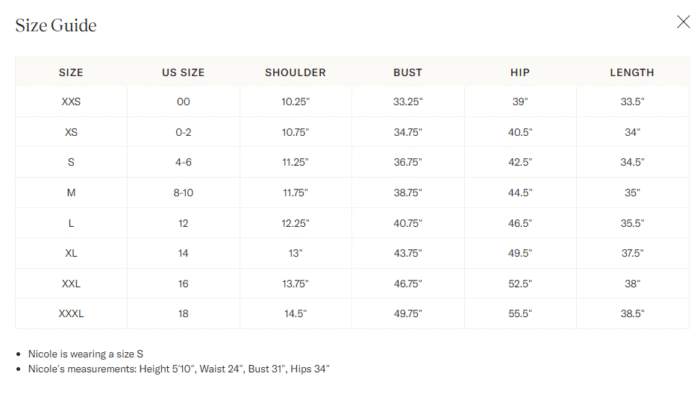Click the BUST column header
The image size is (700, 397).
[408, 72]
